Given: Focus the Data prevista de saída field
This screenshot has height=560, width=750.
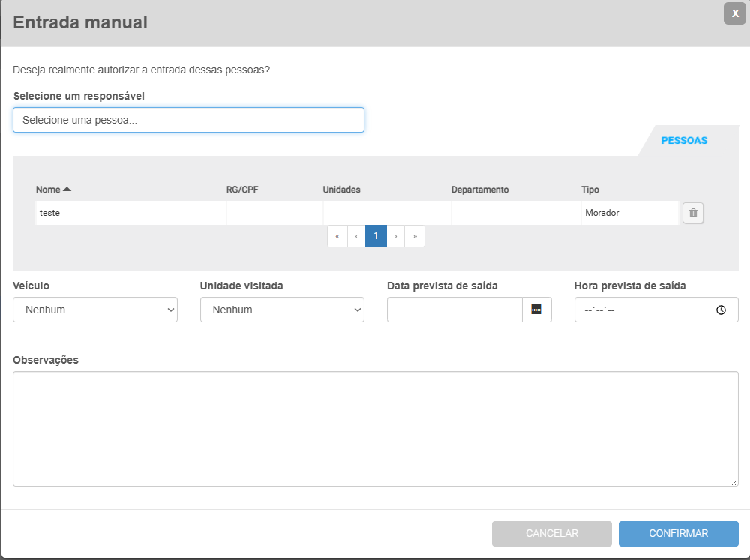Looking at the screenshot, I should pos(454,310).
